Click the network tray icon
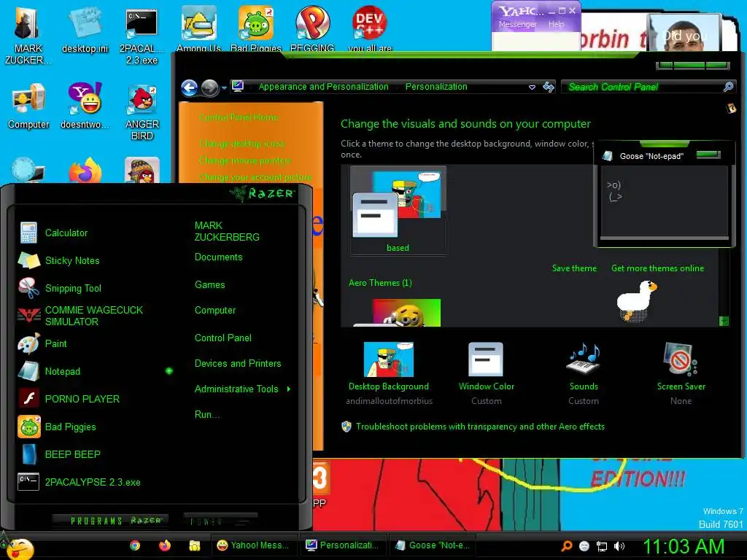 (x=602, y=546)
